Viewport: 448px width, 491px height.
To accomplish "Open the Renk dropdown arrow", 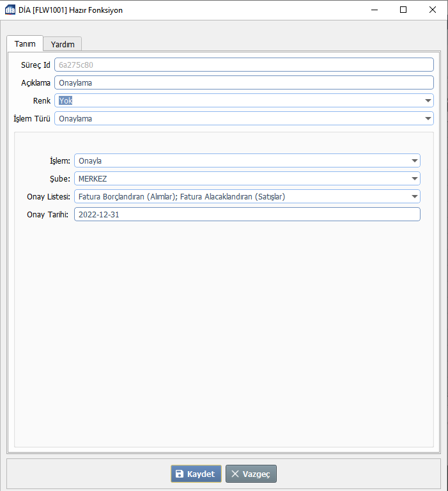I will (427, 100).
